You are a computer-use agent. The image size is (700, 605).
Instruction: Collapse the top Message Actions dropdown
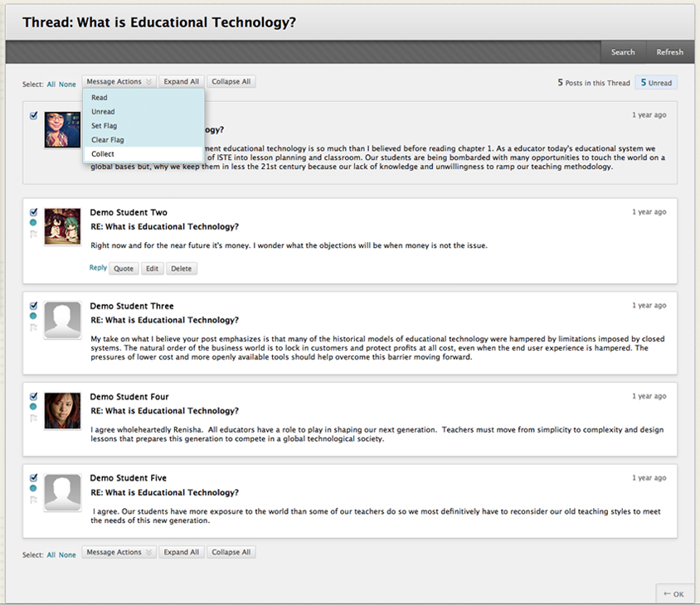(x=119, y=82)
